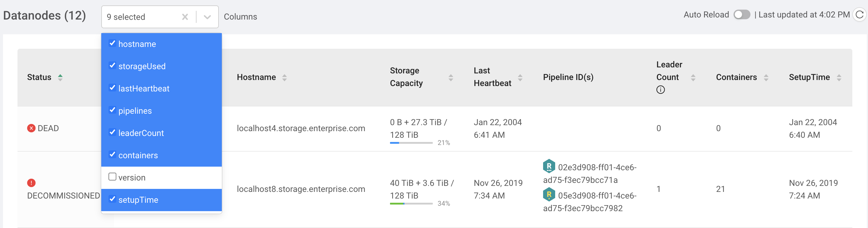Image resolution: width=868 pixels, height=228 pixels.
Task: Sort by Last Heartbeat arrows
Action: tap(520, 78)
